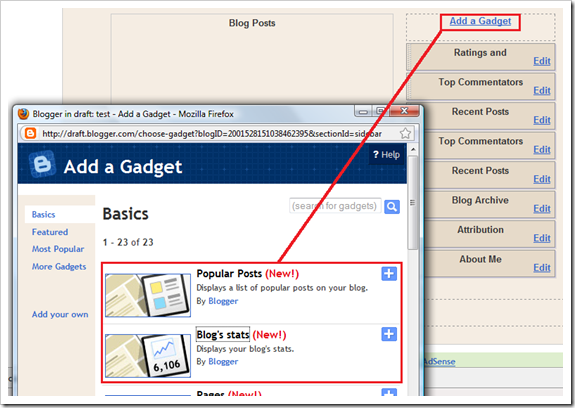Add the Popular Posts gadget with plus icon
The height and width of the screenshot is (408, 575).
click(x=389, y=273)
